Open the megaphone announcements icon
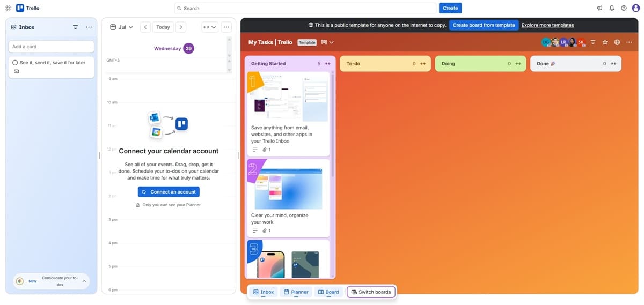Image resolution: width=644 pixels, height=305 pixels. coord(600,8)
